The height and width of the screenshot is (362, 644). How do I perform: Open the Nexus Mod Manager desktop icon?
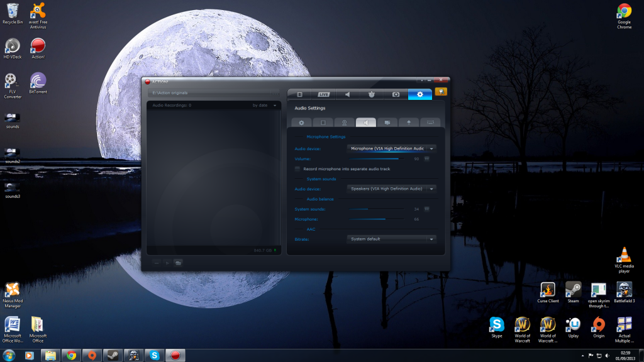click(x=13, y=295)
